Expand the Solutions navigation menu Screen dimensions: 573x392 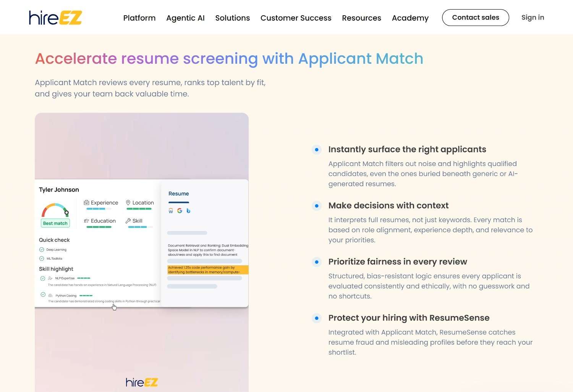(x=232, y=18)
